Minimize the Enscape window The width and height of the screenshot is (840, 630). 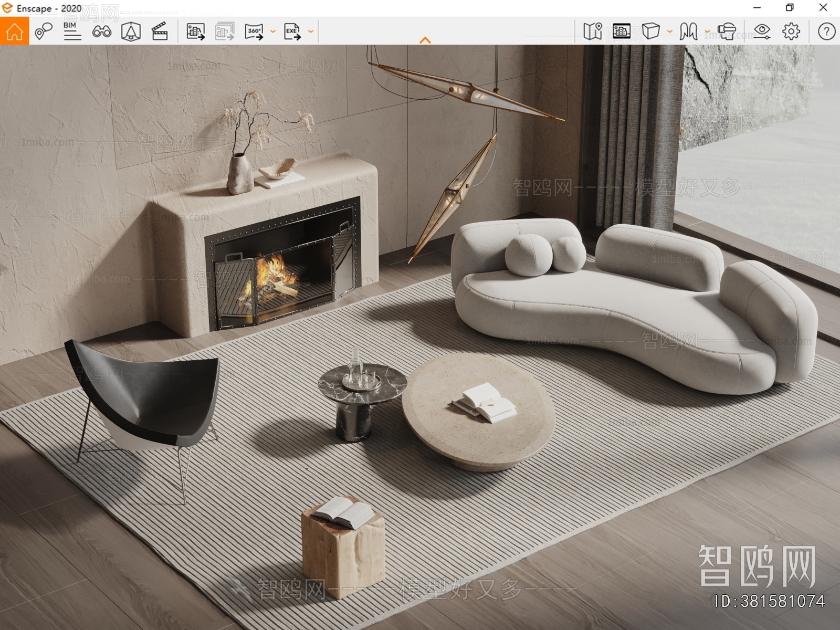click(757, 8)
